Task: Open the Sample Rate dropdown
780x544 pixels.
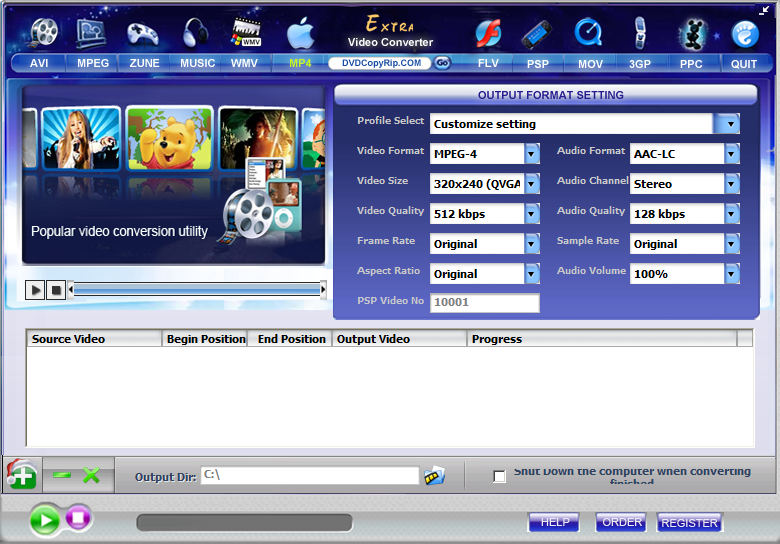Action: tap(732, 244)
